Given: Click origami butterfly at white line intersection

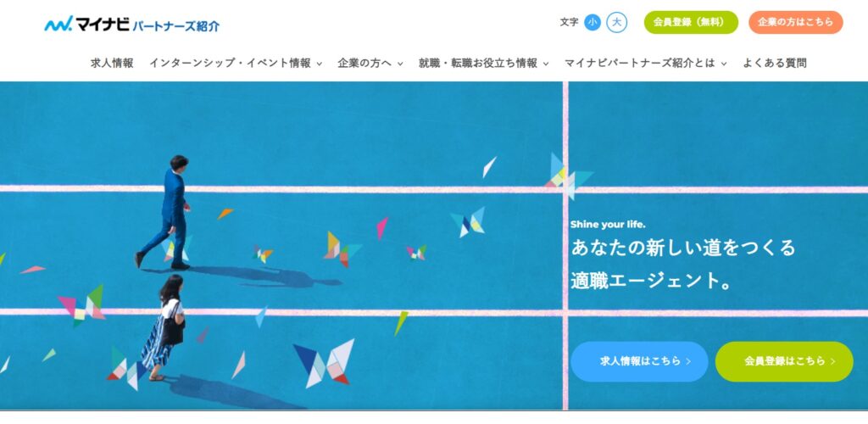Looking at the screenshot, I should pos(568,176).
